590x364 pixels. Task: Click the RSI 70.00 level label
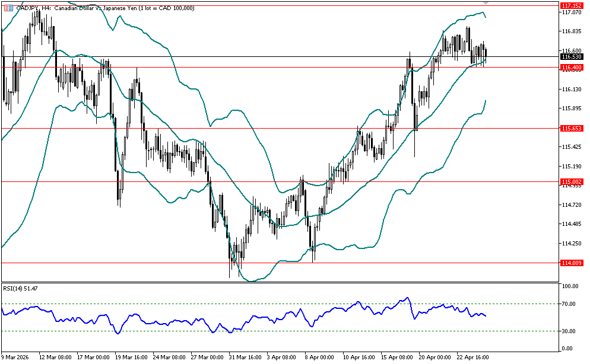pos(570,304)
